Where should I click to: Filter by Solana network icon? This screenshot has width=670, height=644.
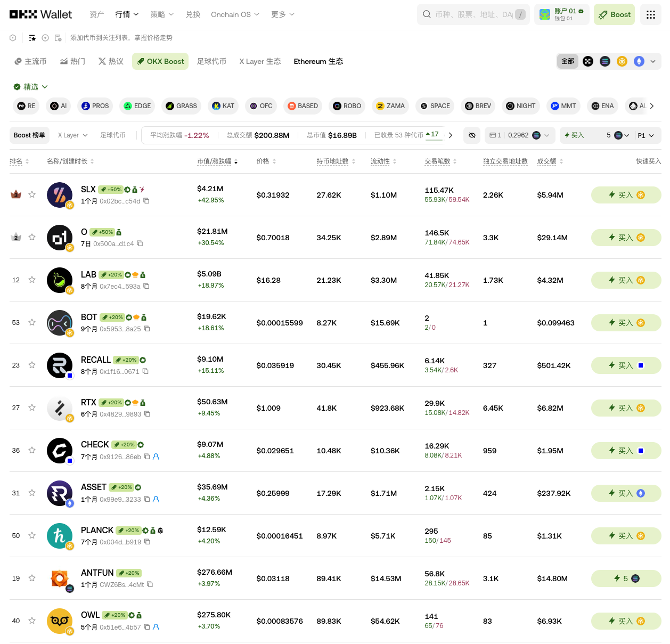(605, 61)
